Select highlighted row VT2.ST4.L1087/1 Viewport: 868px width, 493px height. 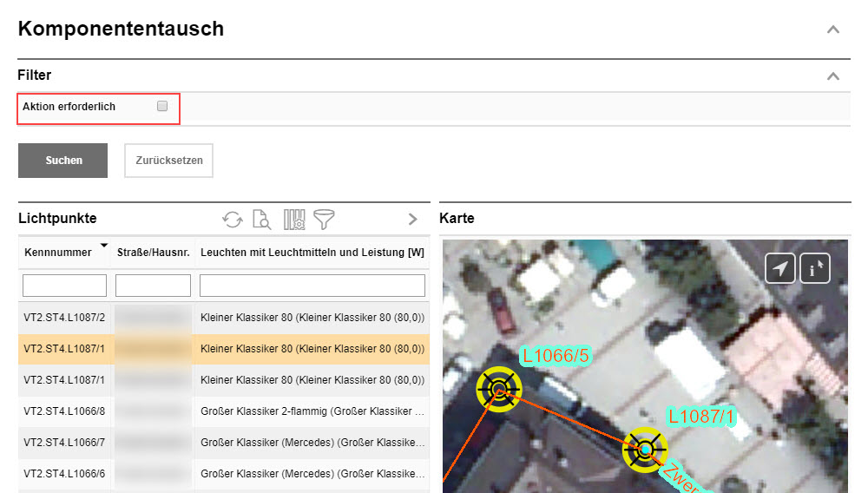(224, 349)
